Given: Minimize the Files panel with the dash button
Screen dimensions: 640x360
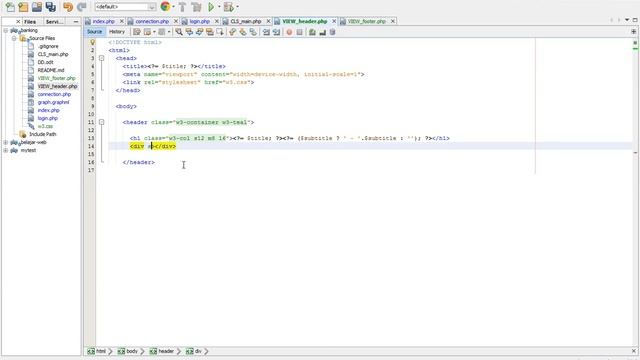Looking at the screenshot, I should [76, 22].
